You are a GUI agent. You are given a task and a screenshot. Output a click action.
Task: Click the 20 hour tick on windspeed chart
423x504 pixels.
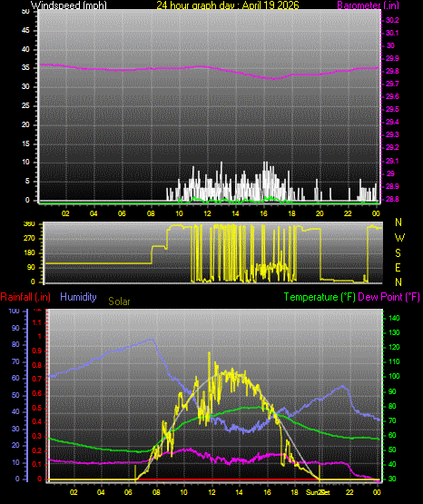click(x=320, y=213)
